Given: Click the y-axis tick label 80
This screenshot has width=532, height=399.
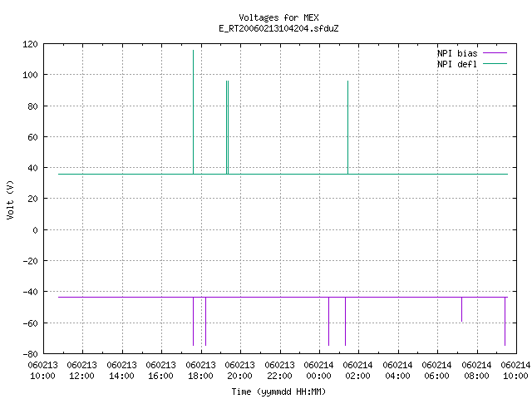Looking at the screenshot, I should [x=33, y=106].
